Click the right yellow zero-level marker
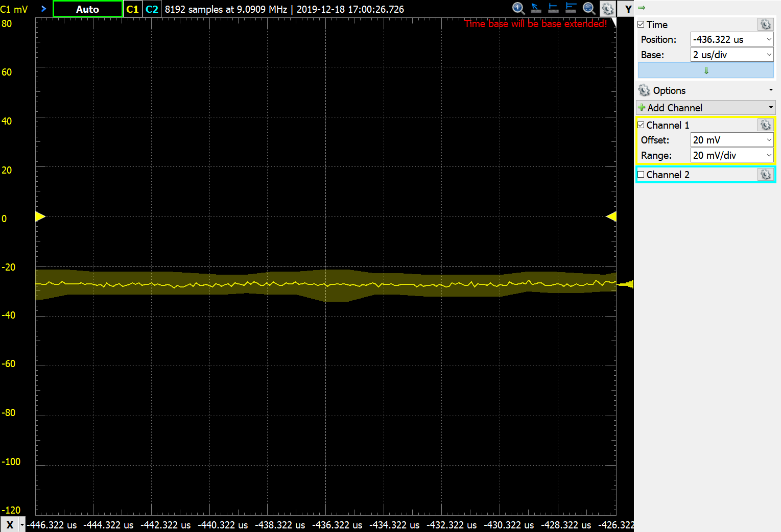The image size is (781, 532). pyautogui.click(x=611, y=216)
